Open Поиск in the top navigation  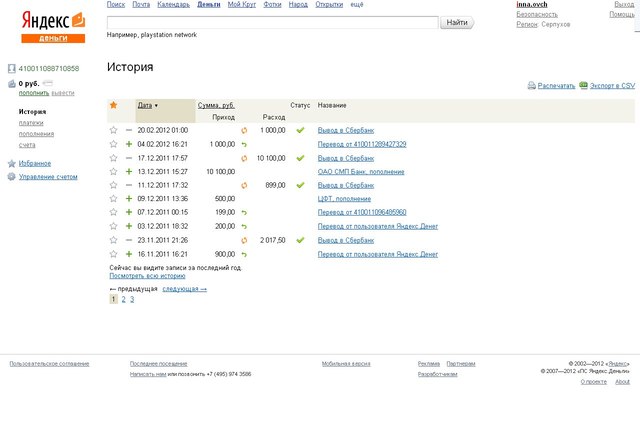[x=116, y=4]
